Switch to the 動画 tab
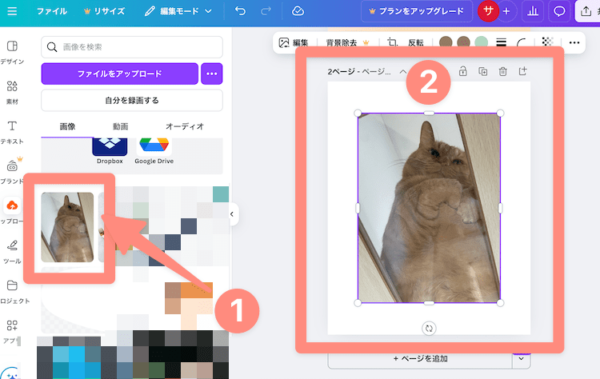 click(120, 126)
